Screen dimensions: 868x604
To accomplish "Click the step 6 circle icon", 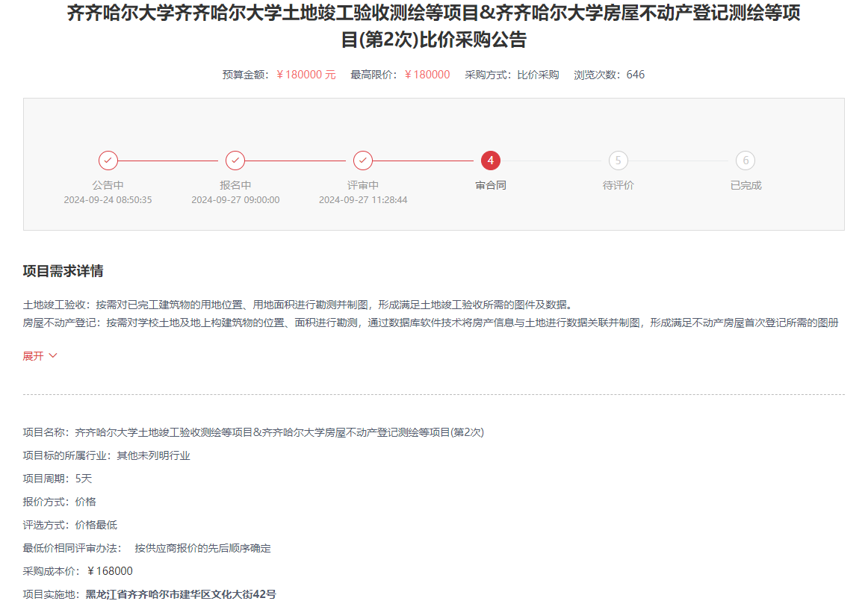I will pyautogui.click(x=745, y=161).
